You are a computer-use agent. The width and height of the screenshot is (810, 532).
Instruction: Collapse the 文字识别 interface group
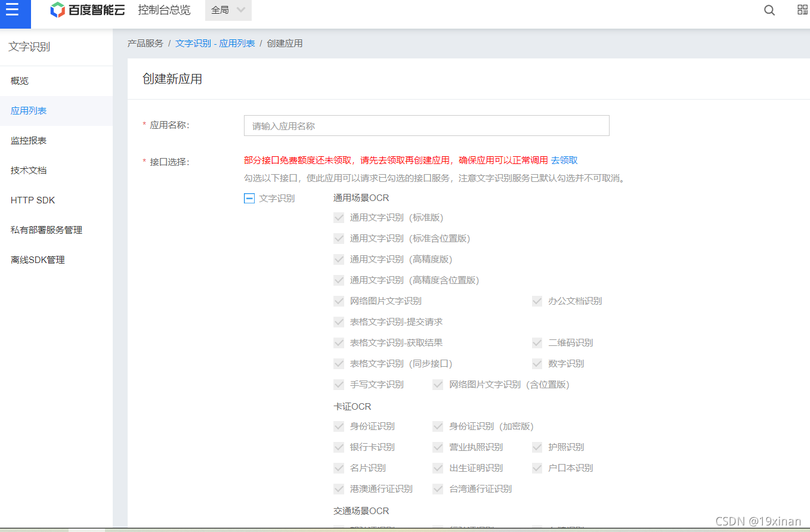click(x=249, y=198)
